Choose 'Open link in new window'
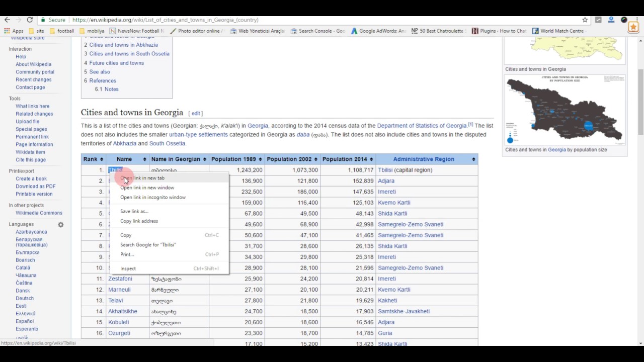644x362 pixels. 169,188
